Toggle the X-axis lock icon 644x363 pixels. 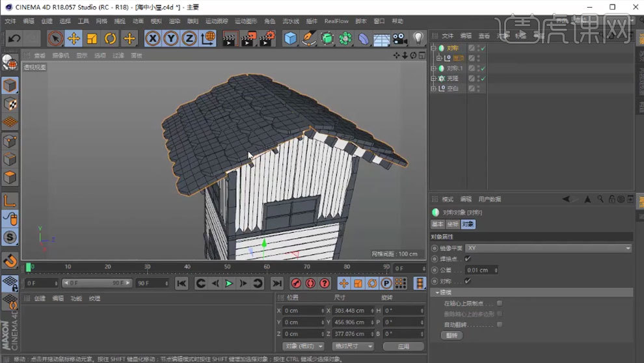[x=153, y=38]
